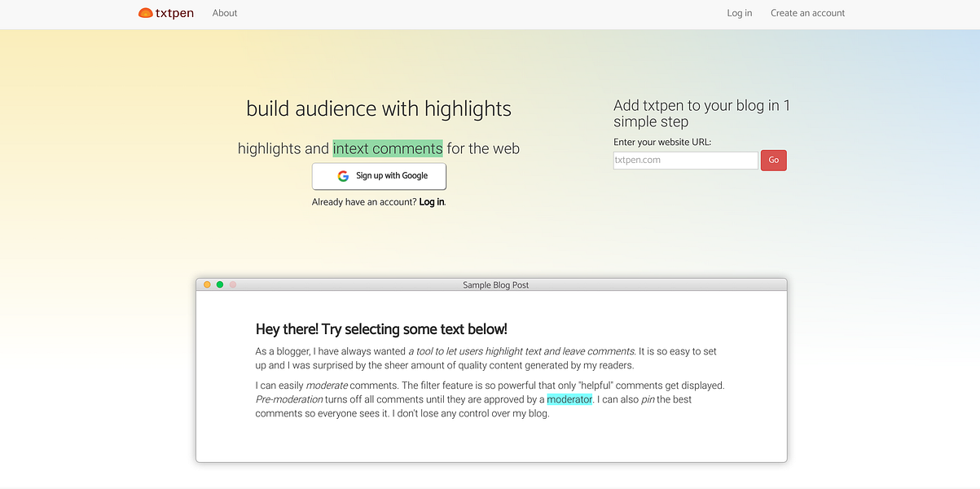Click the cyan highlighted moderator word

tap(569, 399)
